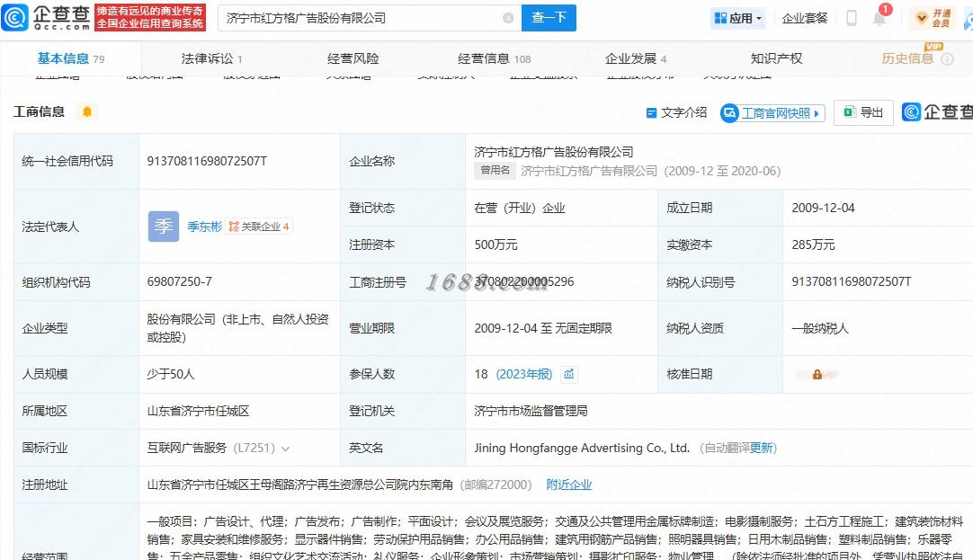Click the 关联企业 4 tag
Image resolution: width=973 pixels, height=560 pixels.
(259, 227)
